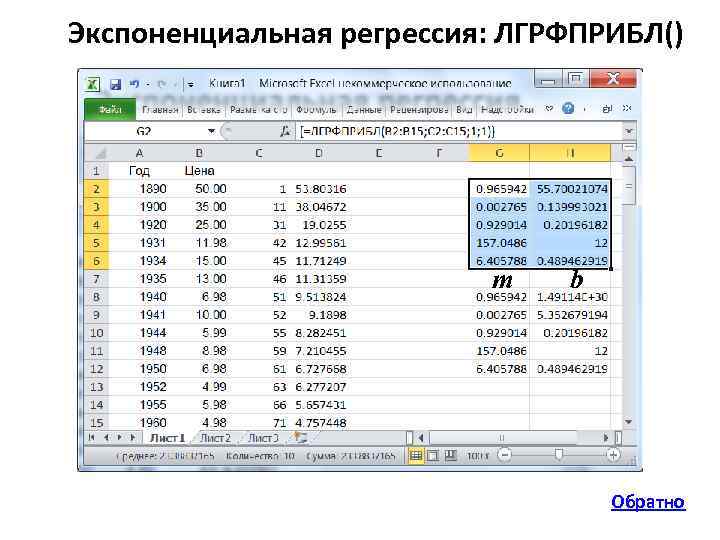Click the Name Box showing G2
This screenshot has width=720, height=540.
point(144,131)
